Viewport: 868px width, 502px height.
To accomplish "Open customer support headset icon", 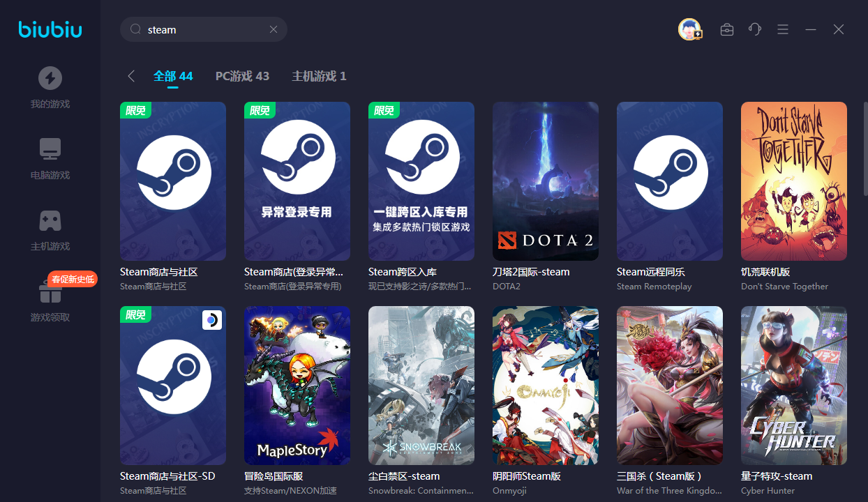I will (x=754, y=29).
